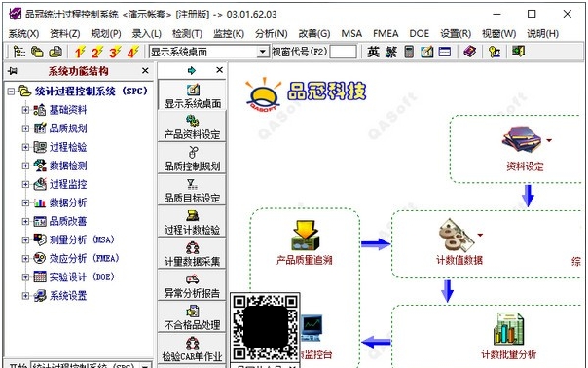The height and width of the screenshot is (368, 588).
Task: Open the 产品质量追溯 icon on desktop
Action: click(x=306, y=236)
